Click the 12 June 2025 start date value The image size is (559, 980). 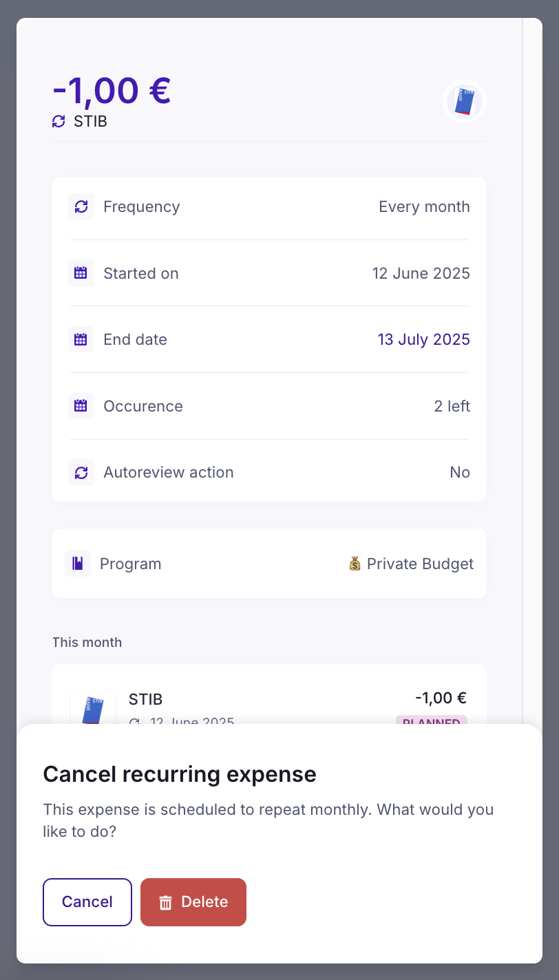421,273
